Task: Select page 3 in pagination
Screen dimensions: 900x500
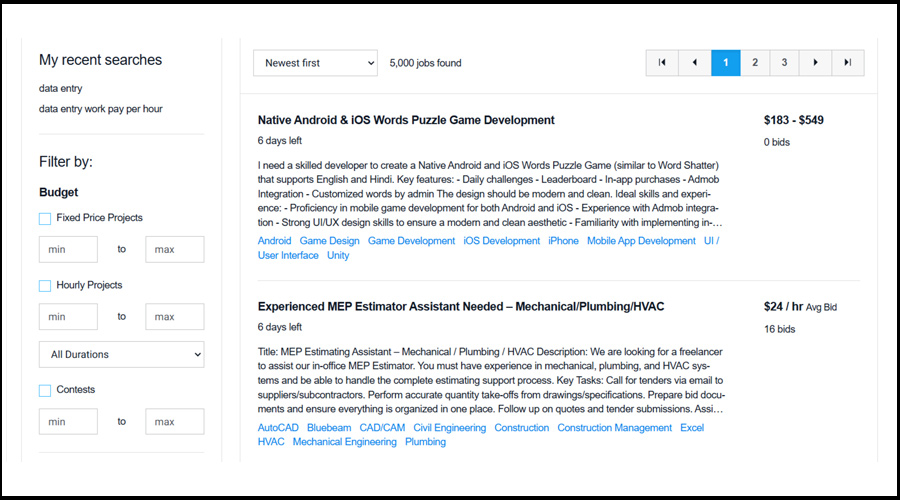Action: 784,63
